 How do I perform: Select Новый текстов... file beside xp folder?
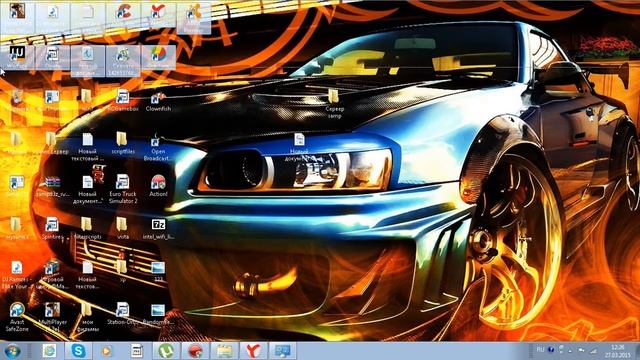click(87, 274)
